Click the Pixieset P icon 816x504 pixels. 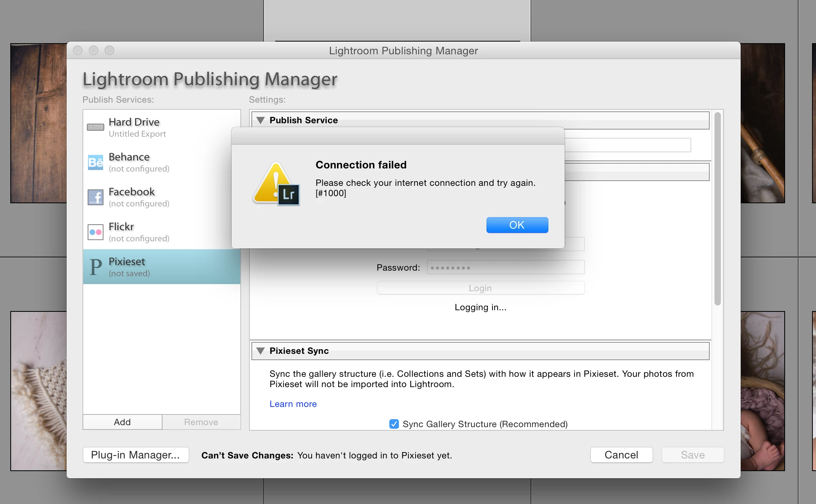(x=96, y=267)
